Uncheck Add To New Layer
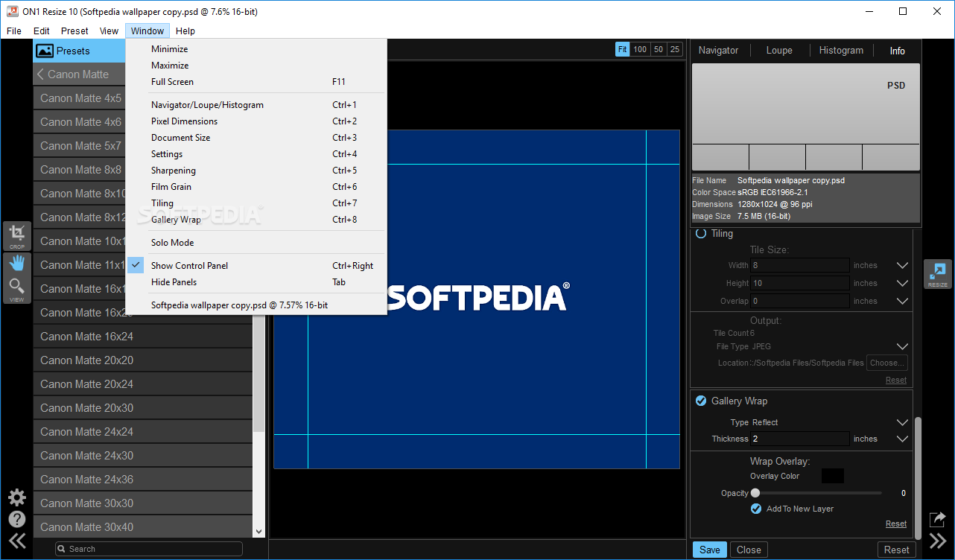 click(x=756, y=509)
